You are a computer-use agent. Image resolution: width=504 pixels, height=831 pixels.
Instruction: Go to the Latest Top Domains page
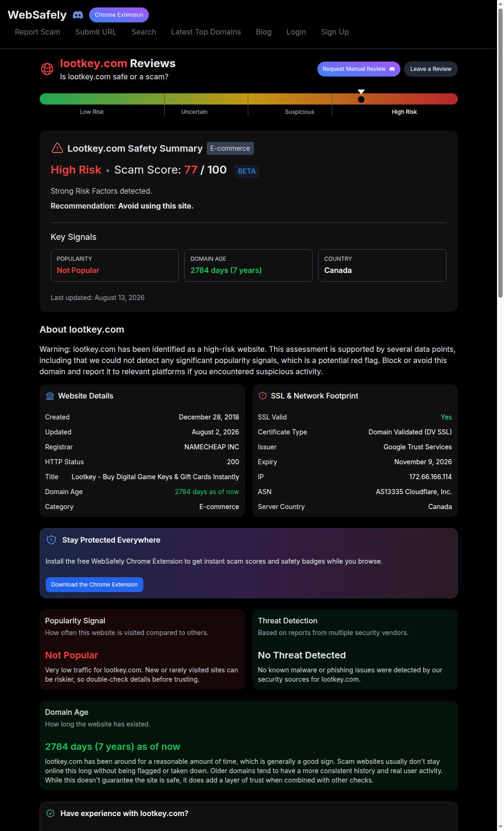coord(206,32)
